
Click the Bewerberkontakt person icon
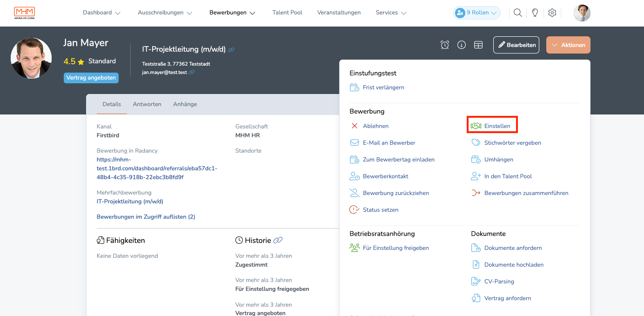(355, 176)
